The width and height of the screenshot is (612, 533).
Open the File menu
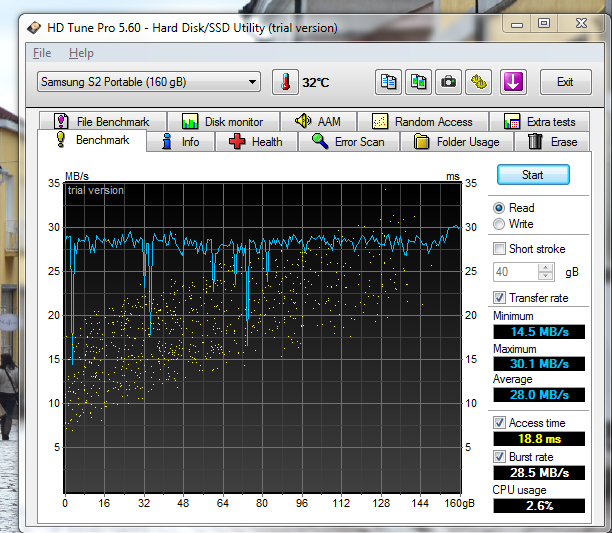pos(42,53)
